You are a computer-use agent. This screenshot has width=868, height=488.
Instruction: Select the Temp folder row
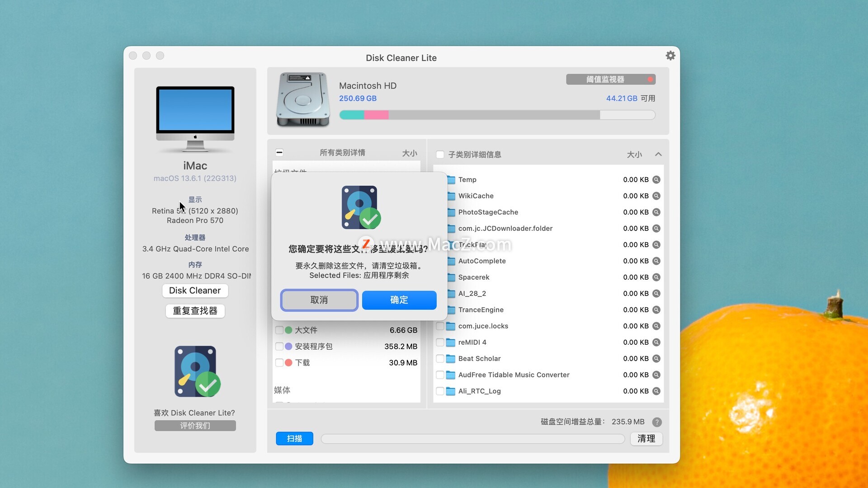(548, 180)
